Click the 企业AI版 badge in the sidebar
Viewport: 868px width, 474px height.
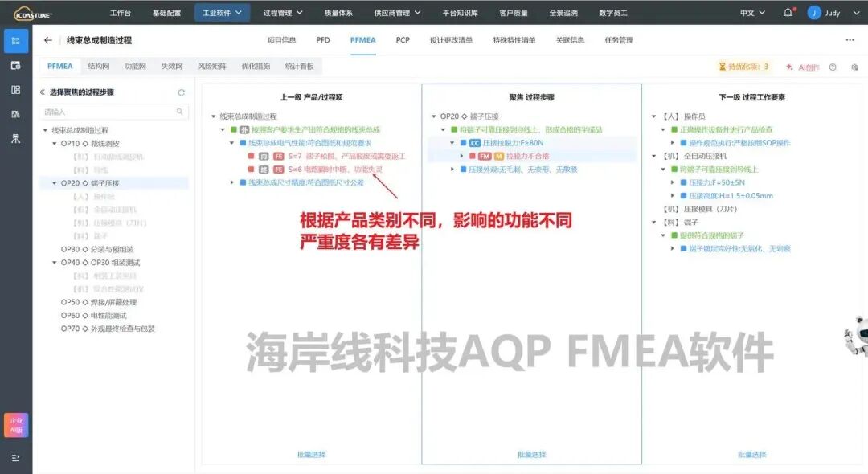[16, 425]
